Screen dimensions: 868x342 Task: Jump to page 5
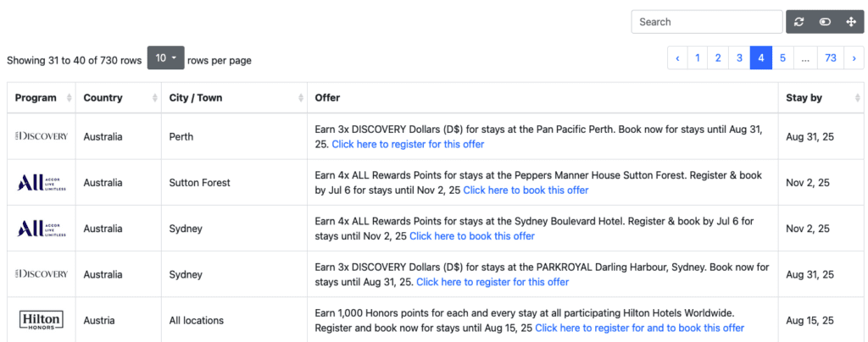[x=782, y=58]
